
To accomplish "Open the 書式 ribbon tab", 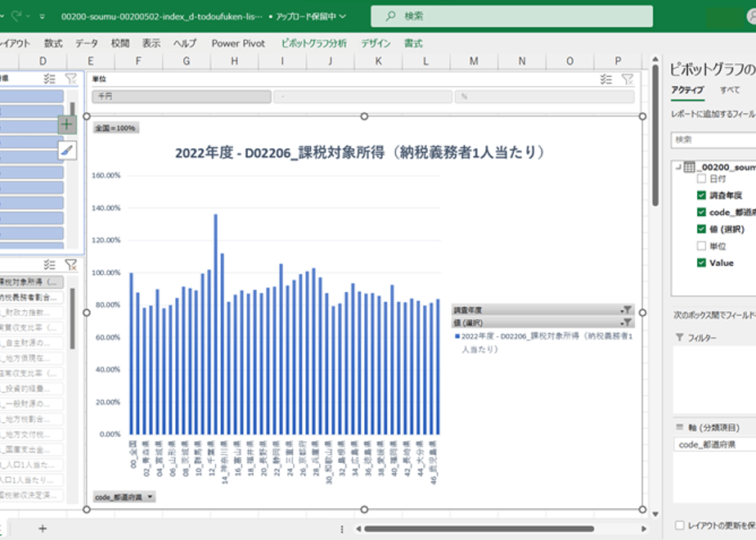I will 413,43.
